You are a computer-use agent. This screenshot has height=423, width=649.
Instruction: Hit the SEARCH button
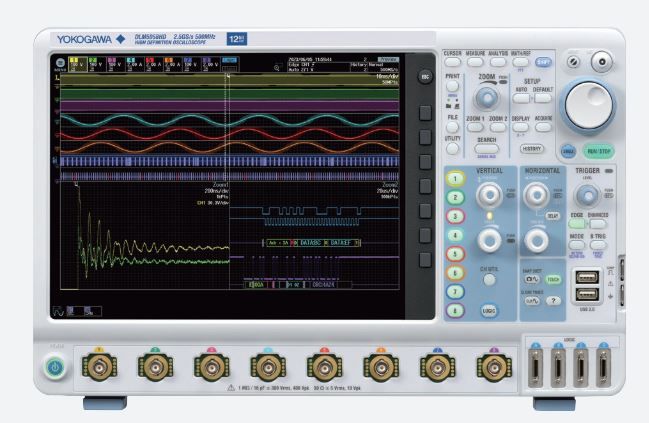487,149
